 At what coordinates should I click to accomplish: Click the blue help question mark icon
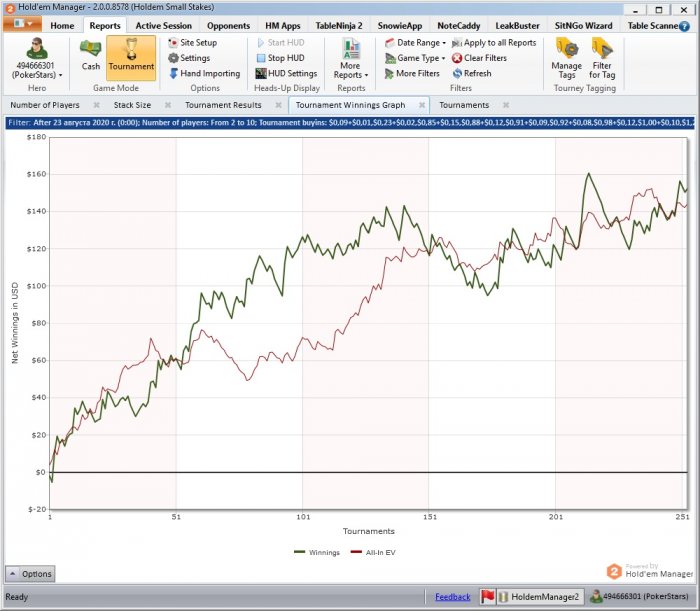[684, 26]
